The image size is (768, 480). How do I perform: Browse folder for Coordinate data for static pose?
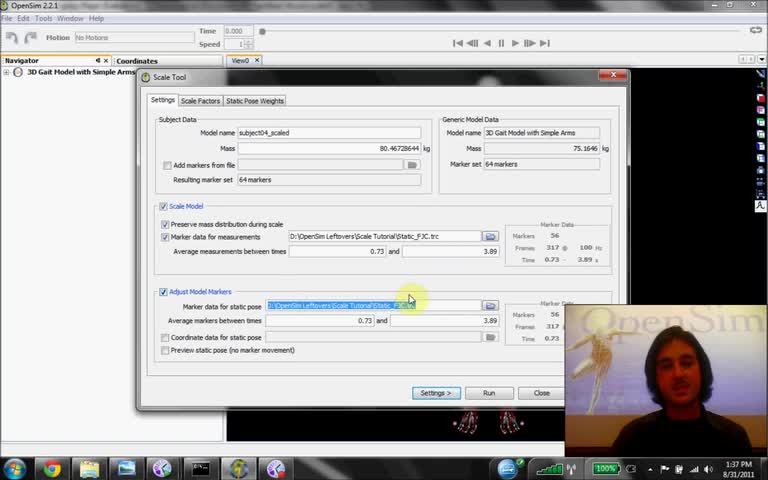[x=490, y=337]
